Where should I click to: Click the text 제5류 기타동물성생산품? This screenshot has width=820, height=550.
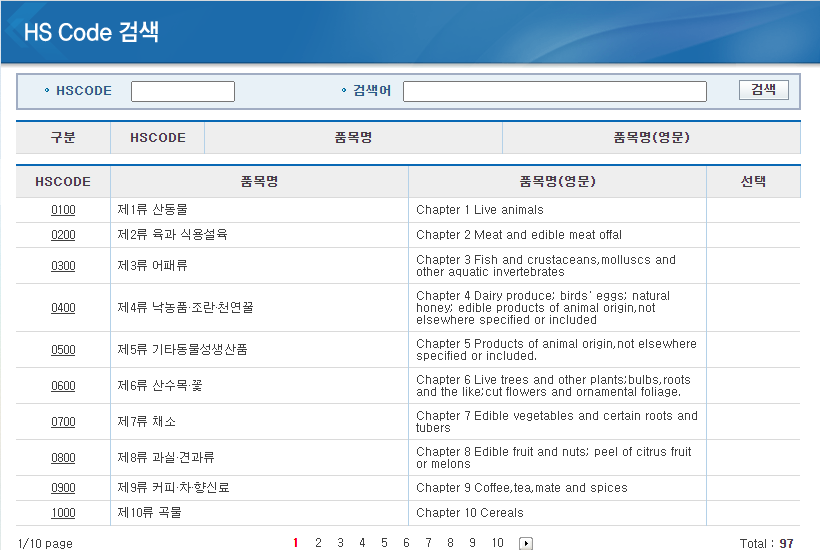click(182, 349)
